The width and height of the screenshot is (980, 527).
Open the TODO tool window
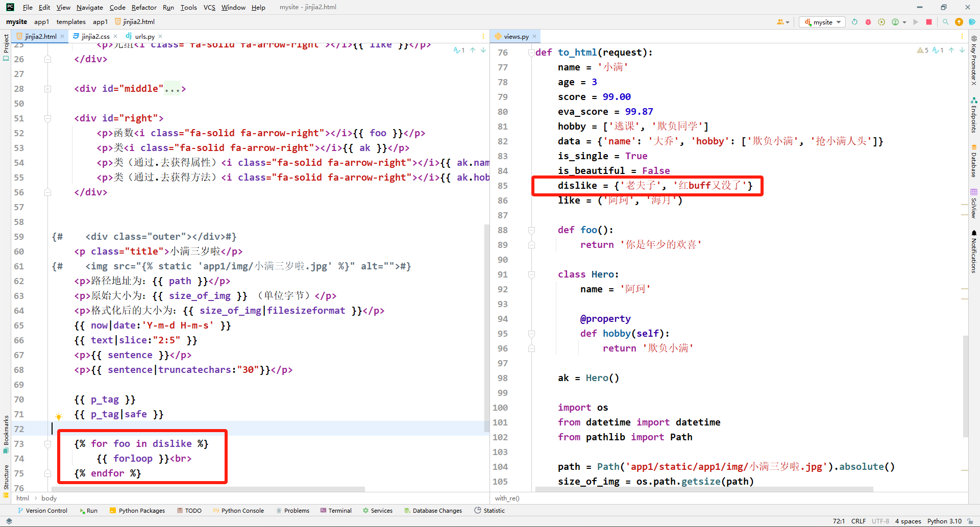click(x=189, y=510)
